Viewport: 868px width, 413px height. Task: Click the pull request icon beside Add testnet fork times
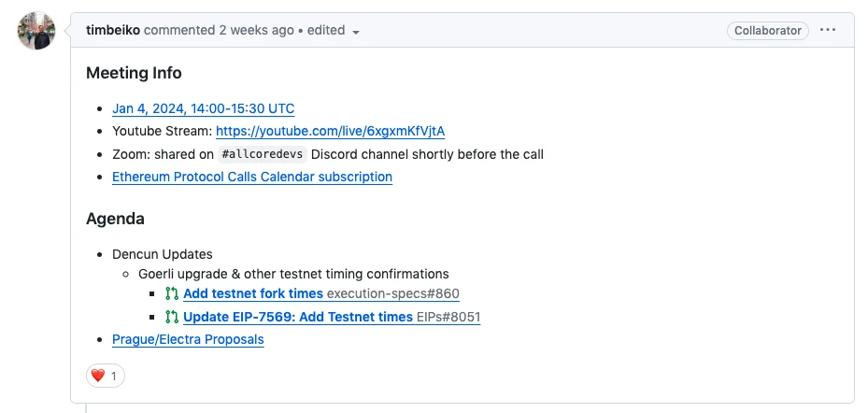pyautogui.click(x=172, y=294)
